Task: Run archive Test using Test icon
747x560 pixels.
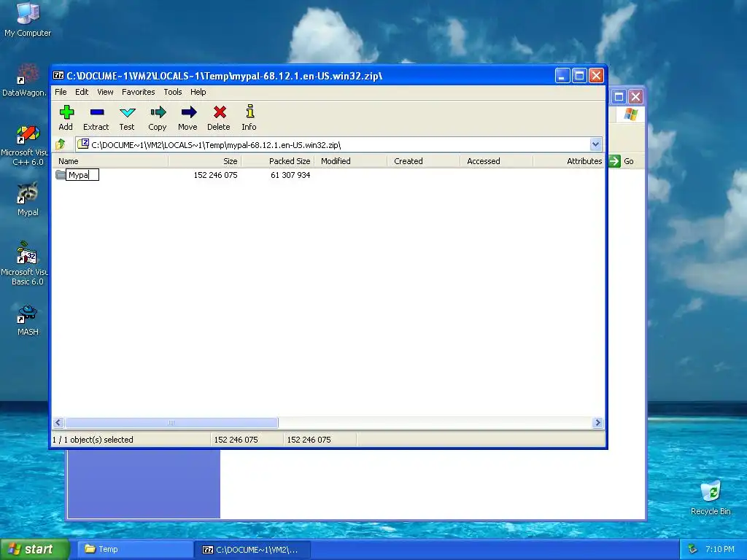Action: (x=127, y=117)
